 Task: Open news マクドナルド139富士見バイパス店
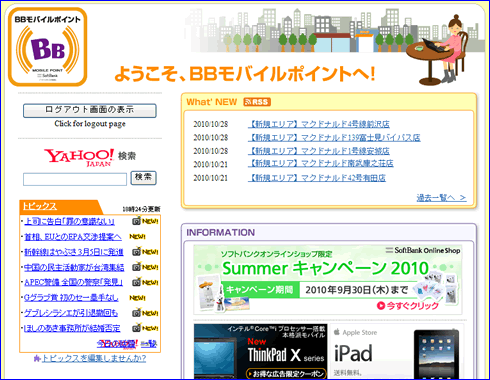334,138
